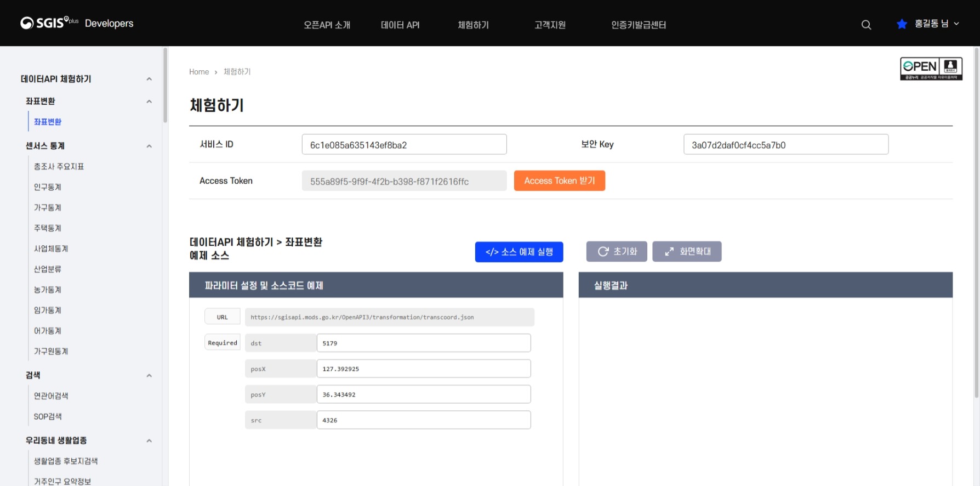Edit the posX parameter value
Viewport: 980px width, 486px height.
pos(424,369)
